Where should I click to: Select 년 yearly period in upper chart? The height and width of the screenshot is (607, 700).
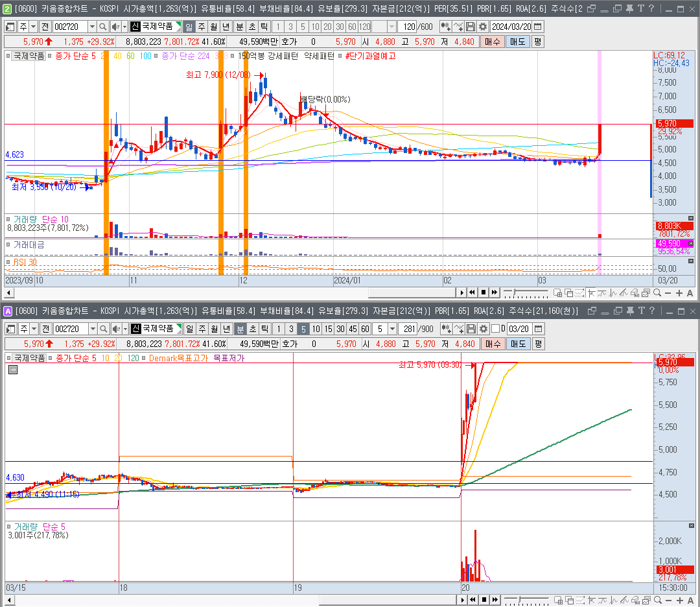[226, 27]
